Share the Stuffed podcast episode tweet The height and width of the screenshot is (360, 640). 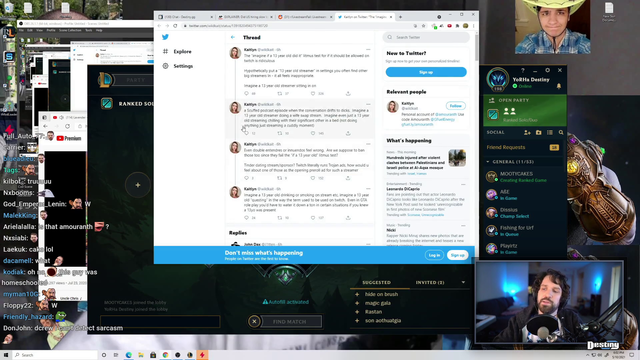pyautogui.click(x=348, y=133)
